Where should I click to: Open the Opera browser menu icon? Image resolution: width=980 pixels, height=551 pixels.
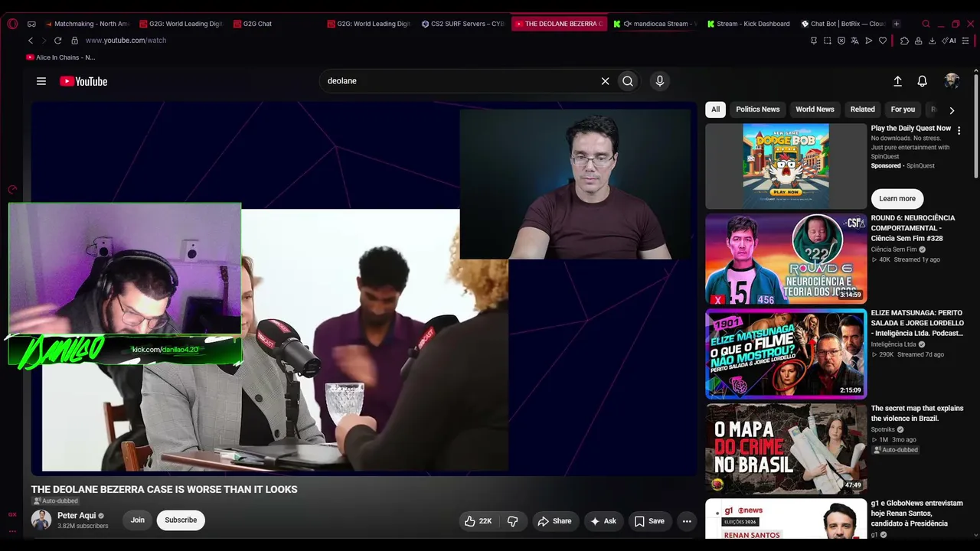[12, 24]
